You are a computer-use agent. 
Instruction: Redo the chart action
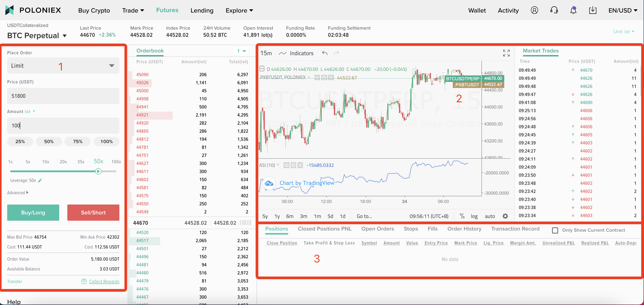(337, 53)
